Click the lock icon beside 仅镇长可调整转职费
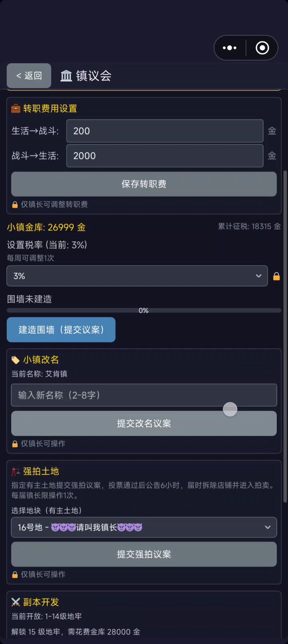Image resolution: width=288 pixels, height=644 pixels. click(15, 205)
